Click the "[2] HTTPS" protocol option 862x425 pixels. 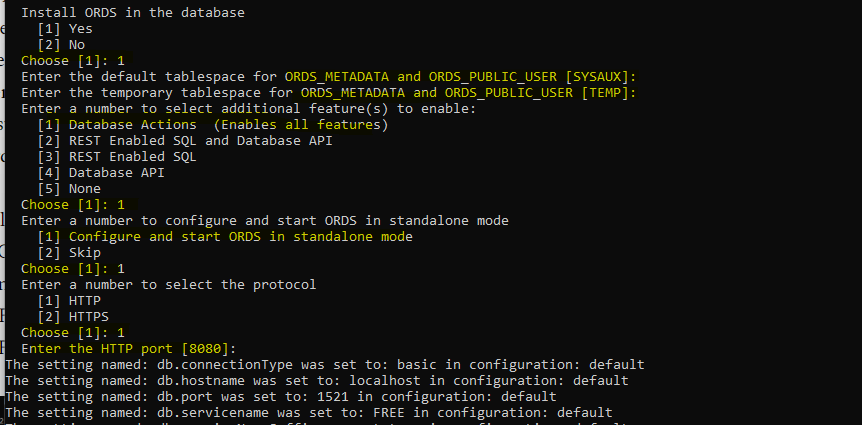pyautogui.click(x=73, y=317)
